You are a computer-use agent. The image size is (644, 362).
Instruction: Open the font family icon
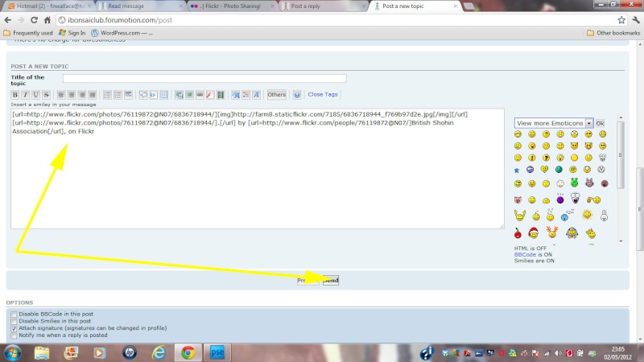point(256,95)
